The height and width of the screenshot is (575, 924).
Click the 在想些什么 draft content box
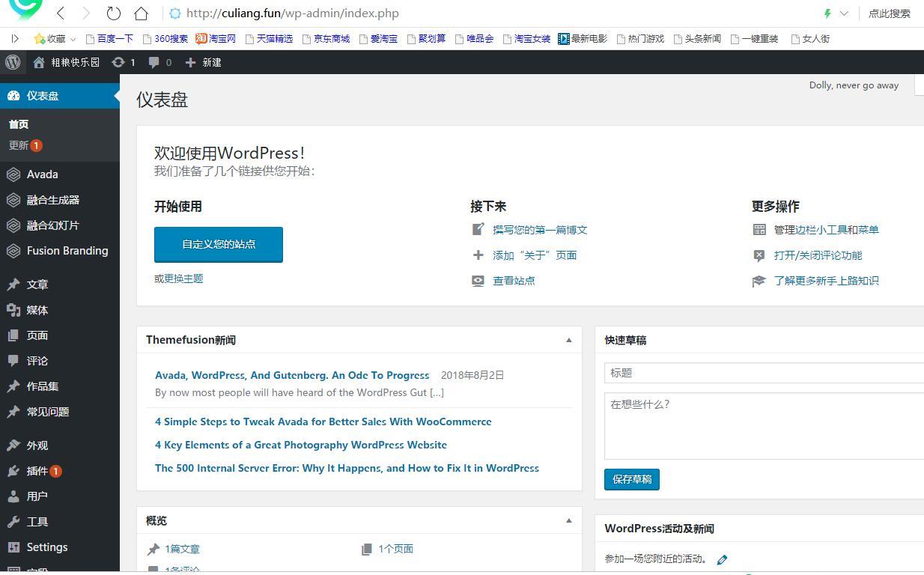coord(764,426)
